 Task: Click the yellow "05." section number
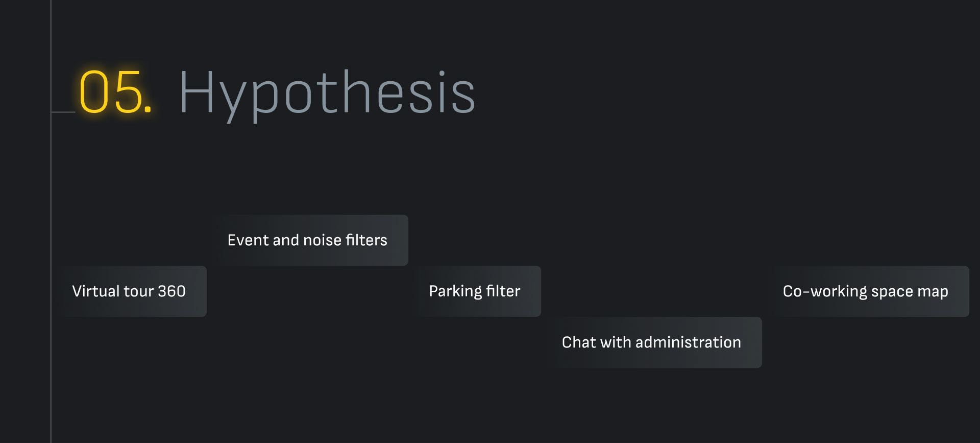coord(115,92)
